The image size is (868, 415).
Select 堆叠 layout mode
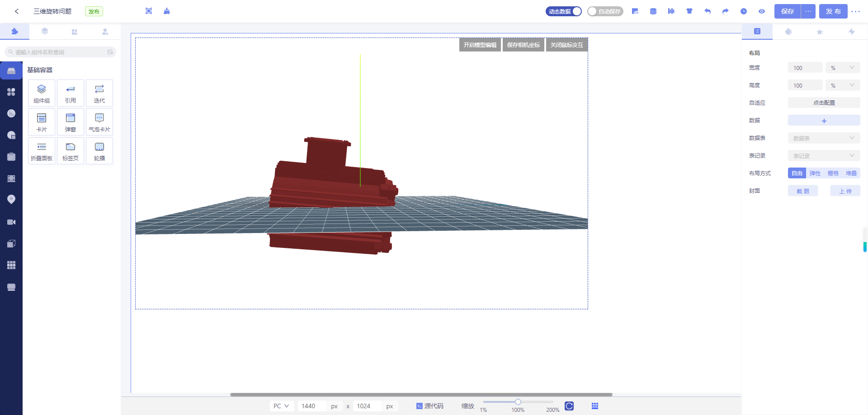[x=851, y=173]
